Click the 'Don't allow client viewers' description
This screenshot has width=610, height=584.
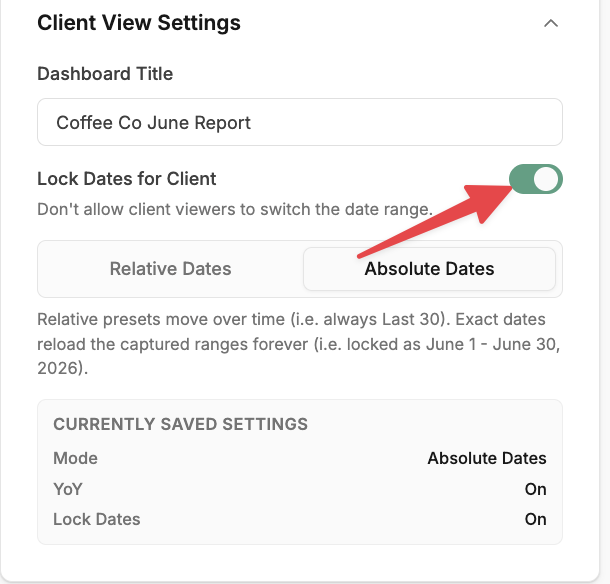click(x=235, y=209)
